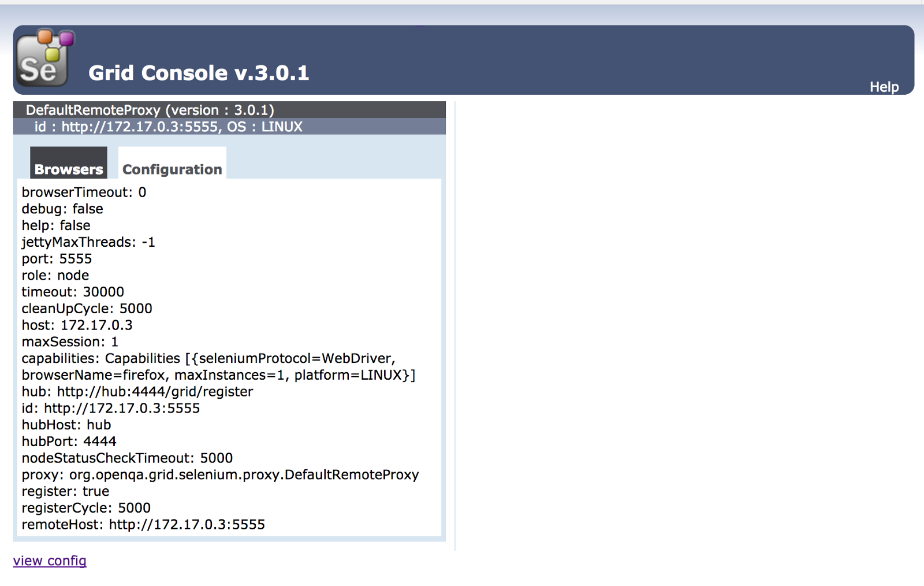Click the timeout: 30000 line
Viewport: 924px width, 586px height.
[73, 292]
